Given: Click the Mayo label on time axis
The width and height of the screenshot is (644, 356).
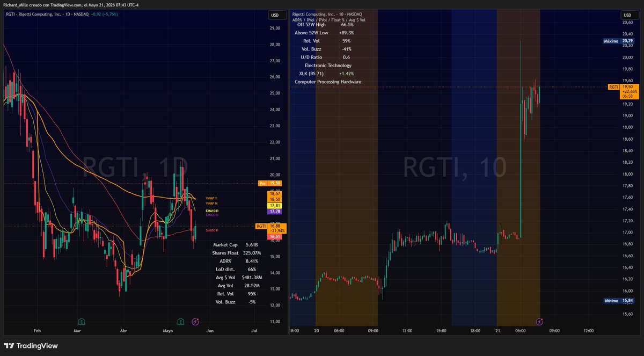Looking at the screenshot, I should tap(168, 331).
